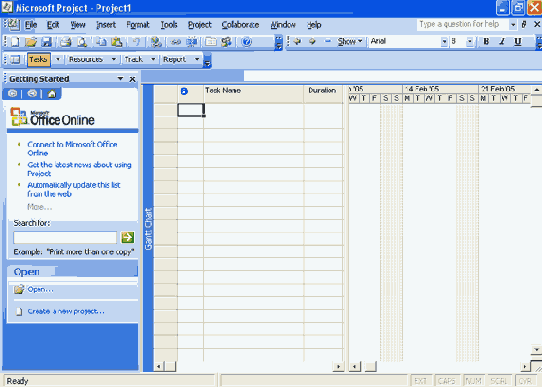Click the Hide Subtasks minus icon
Screen dimensions: 542x387
point(328,41)
